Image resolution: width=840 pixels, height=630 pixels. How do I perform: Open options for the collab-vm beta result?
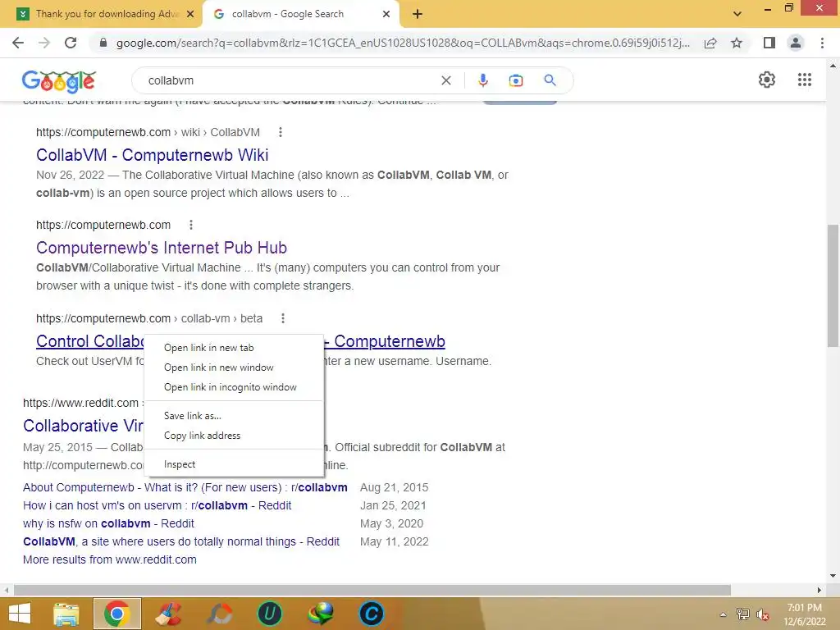[x=283, y=318]
